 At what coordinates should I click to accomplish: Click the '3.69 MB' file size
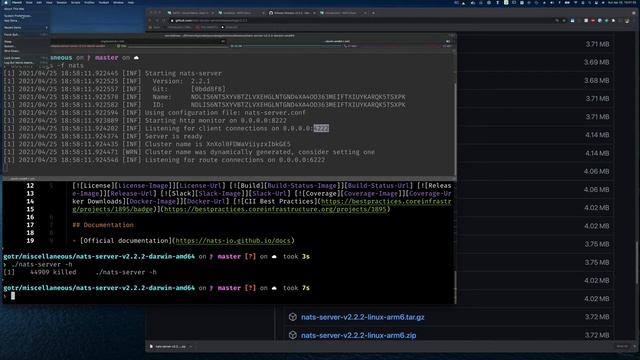[596, 62]
